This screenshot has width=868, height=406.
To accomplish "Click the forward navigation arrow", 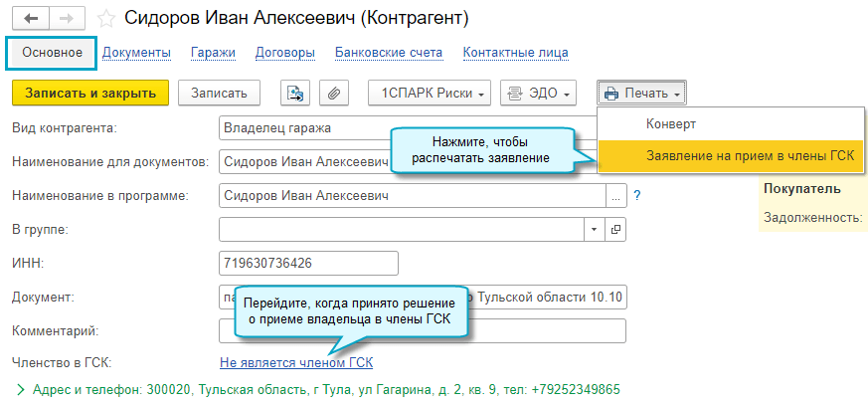I will [x=66, y=19].
